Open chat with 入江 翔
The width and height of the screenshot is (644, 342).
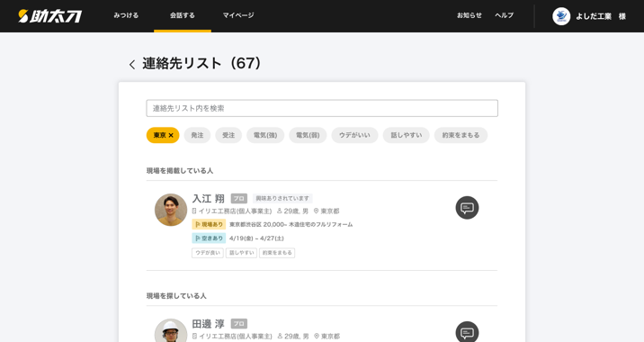click(x=467, y=208)
